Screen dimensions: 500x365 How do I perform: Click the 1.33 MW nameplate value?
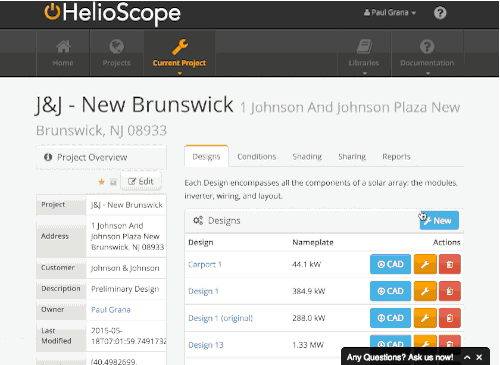[x=308, y=345]
